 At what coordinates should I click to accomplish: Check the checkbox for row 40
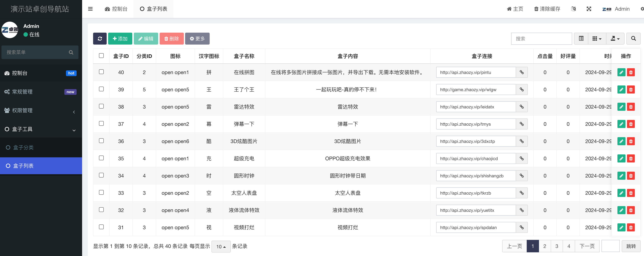click(x=101, y=72)
